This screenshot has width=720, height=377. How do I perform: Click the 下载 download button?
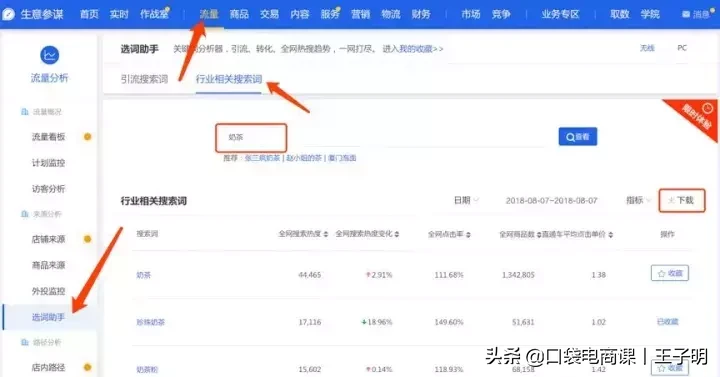[x=682, y=200]
